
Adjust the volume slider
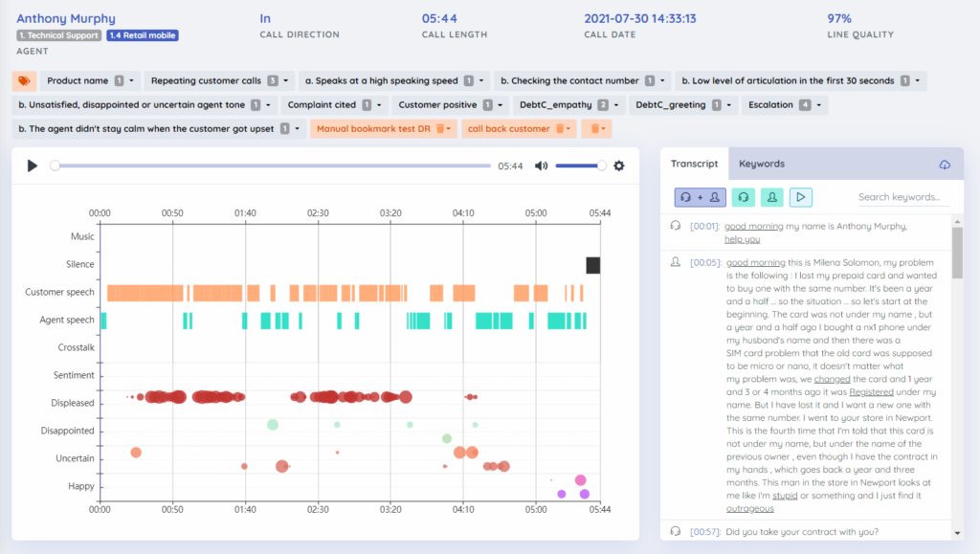tap(578, 166)
